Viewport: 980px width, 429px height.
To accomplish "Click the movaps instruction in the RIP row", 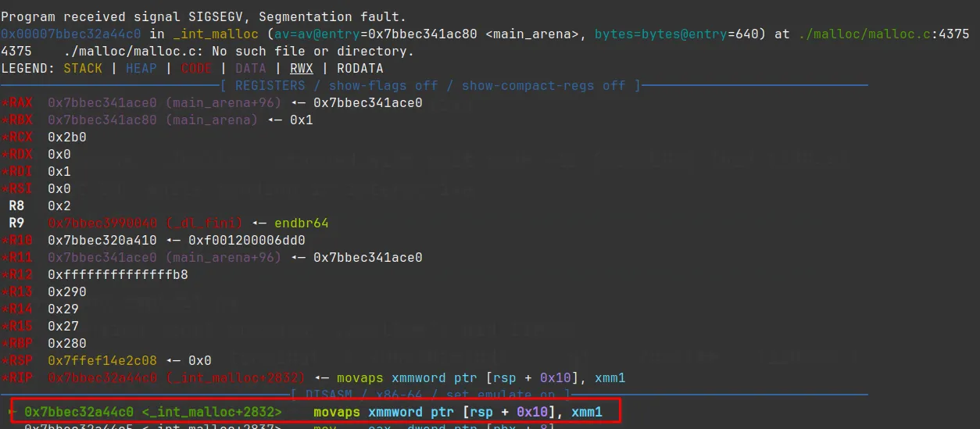I will (x=481, y=377).
